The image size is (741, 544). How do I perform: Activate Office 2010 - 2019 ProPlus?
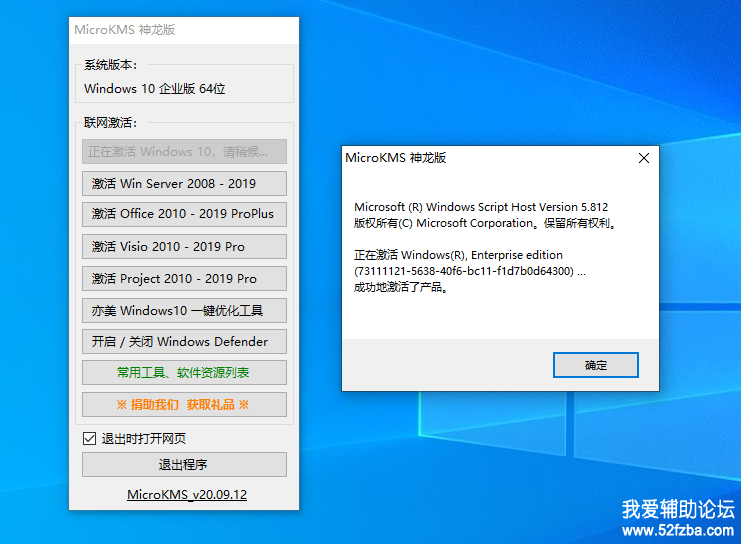tap(184, 214)
